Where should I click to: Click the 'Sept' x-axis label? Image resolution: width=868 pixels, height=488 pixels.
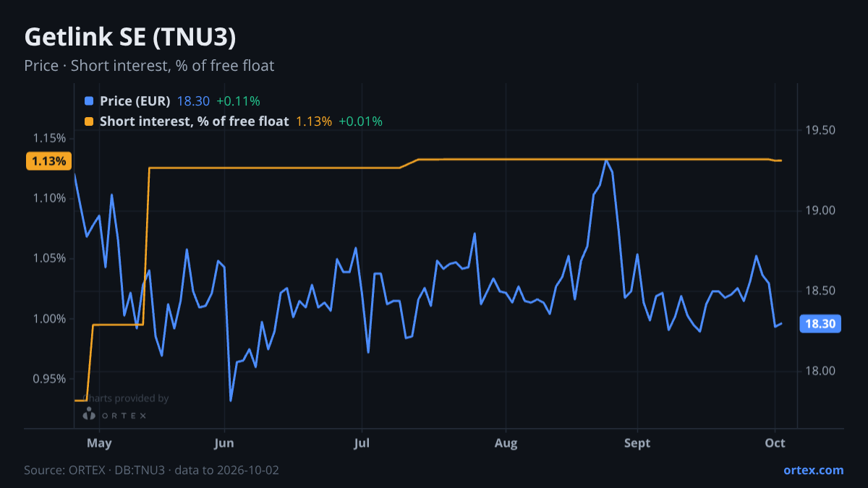637,443
